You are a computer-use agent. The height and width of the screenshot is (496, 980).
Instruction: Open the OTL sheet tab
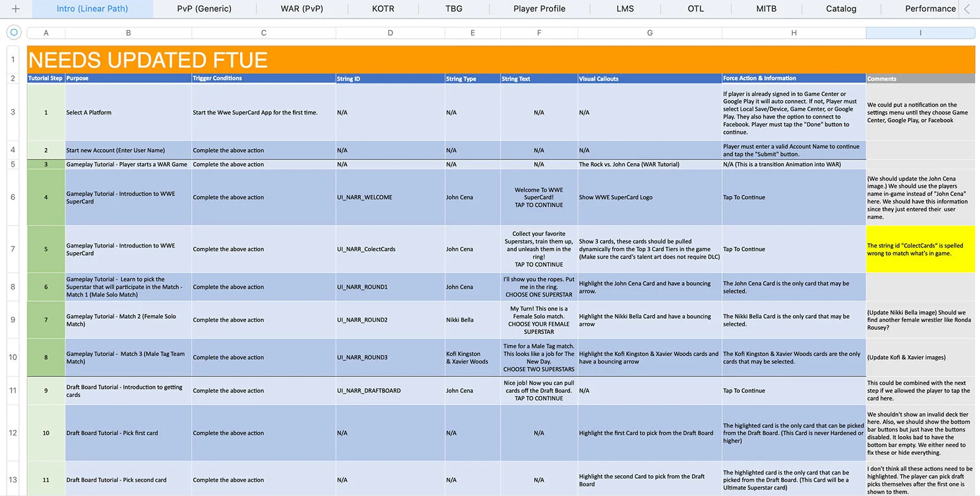[695, 9]
